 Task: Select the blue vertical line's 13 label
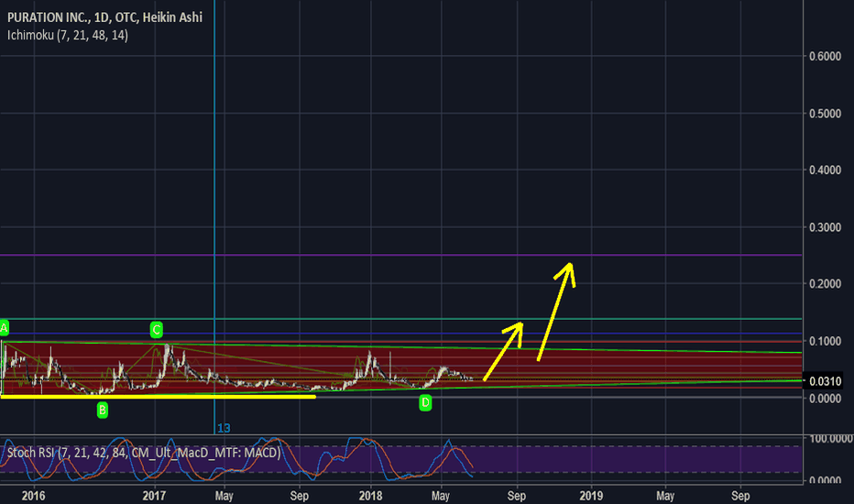pyautogui.click(x=224, y=428)
